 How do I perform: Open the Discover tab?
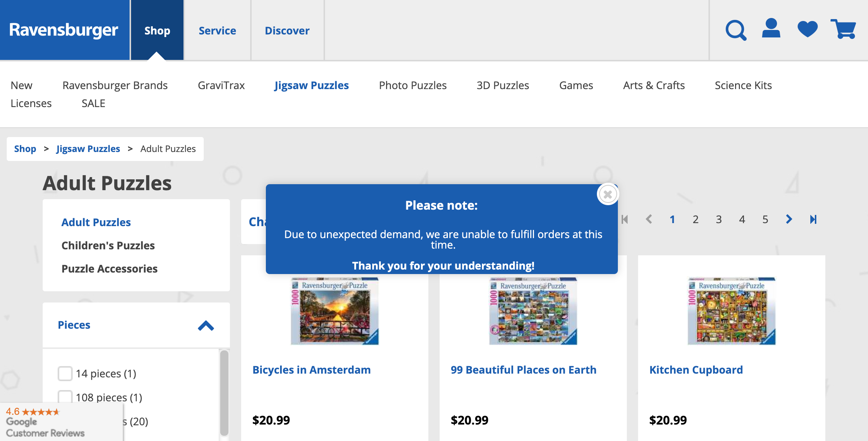(x=287, y=30)
